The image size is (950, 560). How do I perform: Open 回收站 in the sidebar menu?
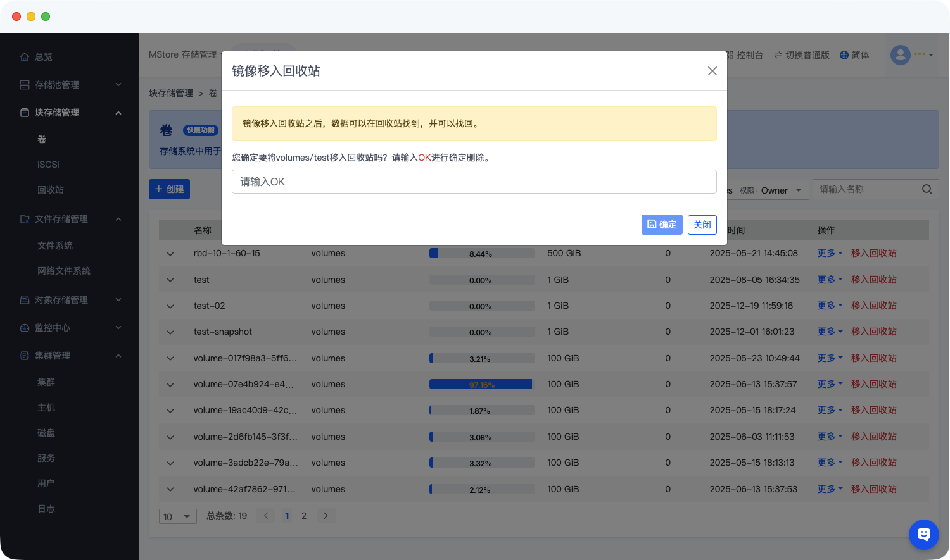tap(51, 190)
